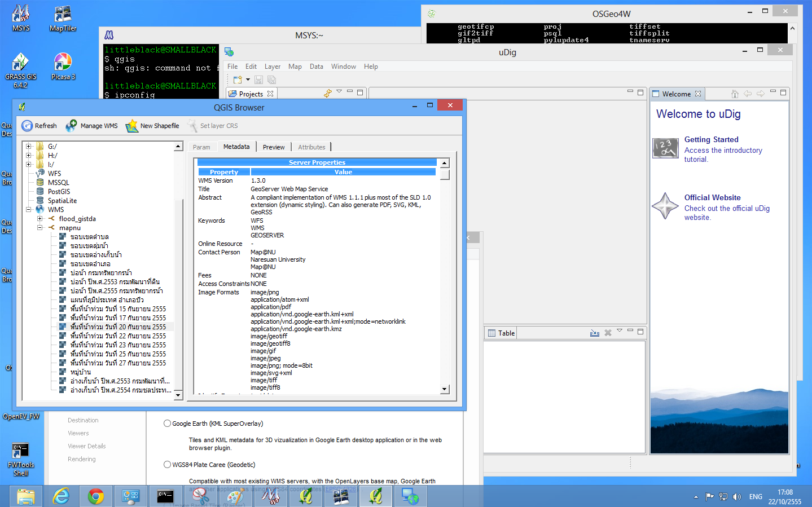812x507 pixels.
Task: Open the Projects view menu triangle
Action: tap(339, 91)
